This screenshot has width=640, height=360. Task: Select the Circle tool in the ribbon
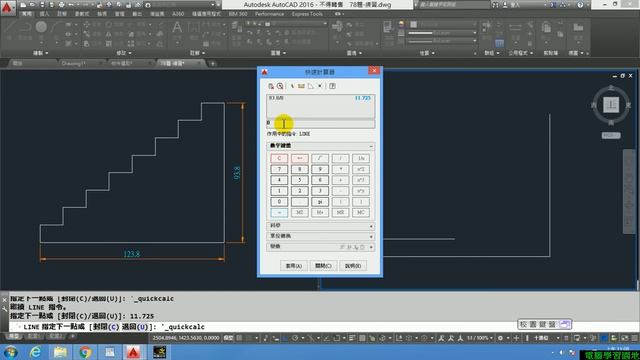(41, 27)
